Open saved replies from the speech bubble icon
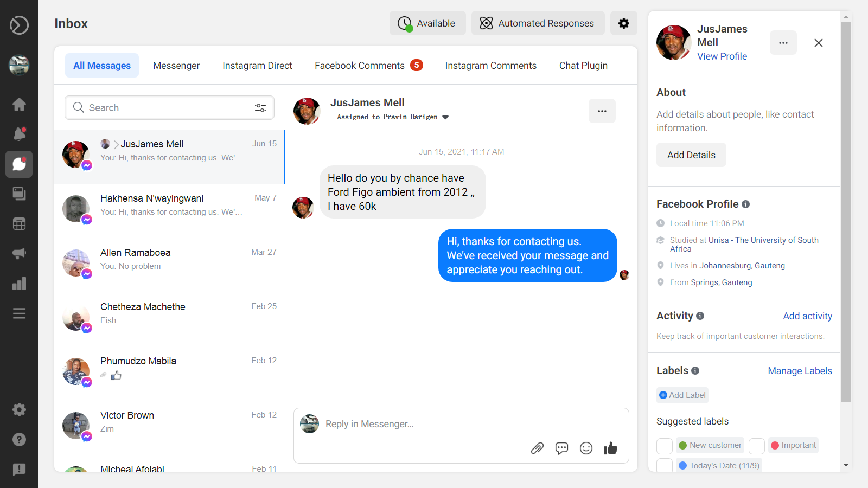Image resolution: width=868 pixels, height=488 pixels. pos(561,448)
